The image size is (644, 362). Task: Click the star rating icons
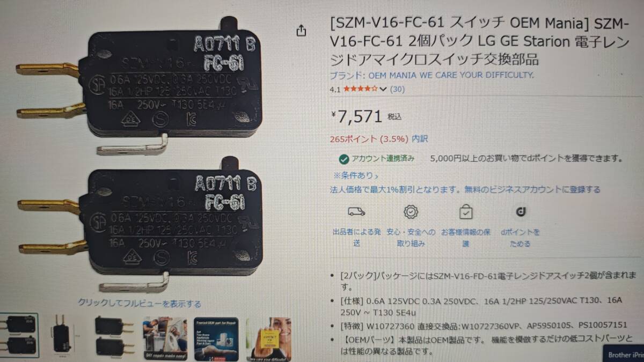361,89
